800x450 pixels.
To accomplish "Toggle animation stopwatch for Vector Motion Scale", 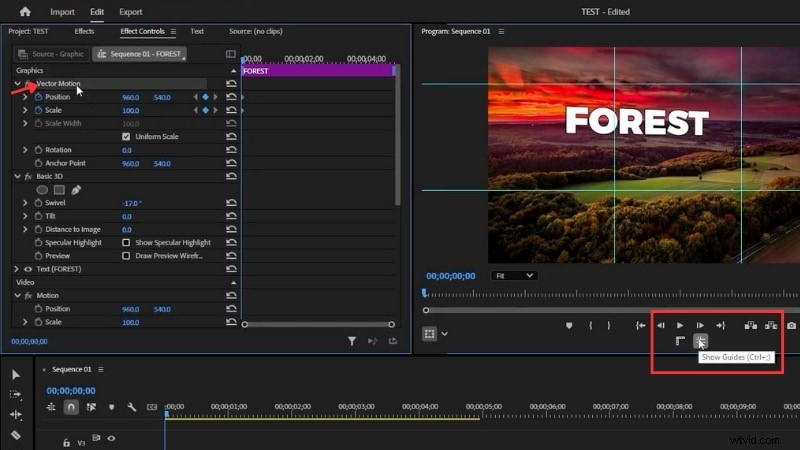I will (38, 110).
